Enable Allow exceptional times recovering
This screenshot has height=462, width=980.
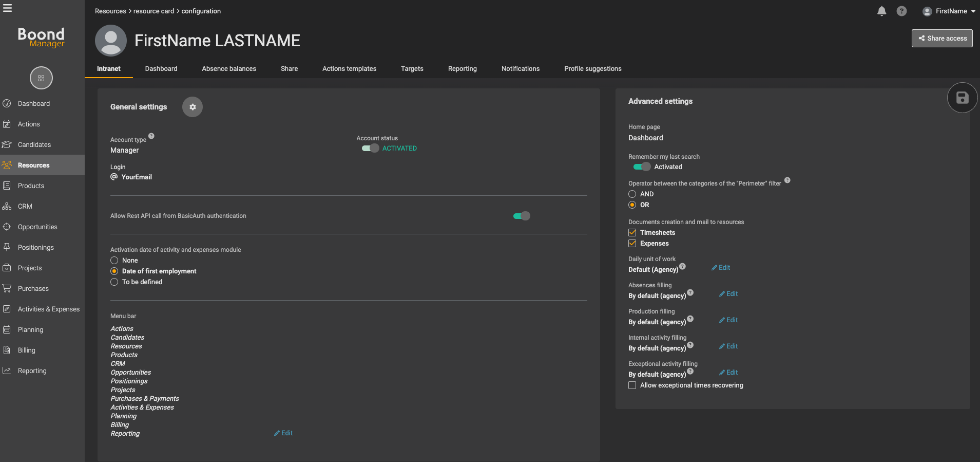coord(632,385)
